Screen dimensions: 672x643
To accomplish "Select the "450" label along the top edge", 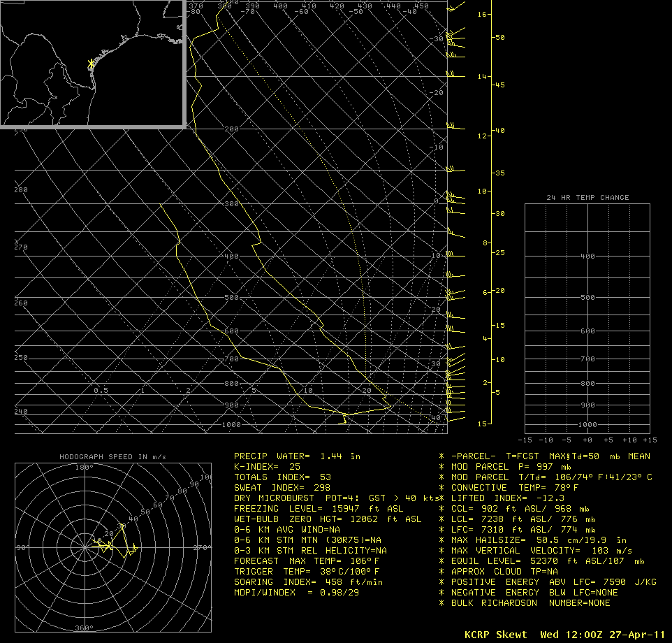I will [422, 6].
